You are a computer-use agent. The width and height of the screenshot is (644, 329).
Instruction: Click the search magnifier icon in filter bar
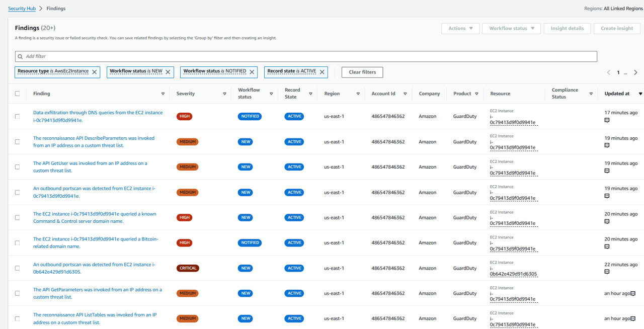coord(20,56)
